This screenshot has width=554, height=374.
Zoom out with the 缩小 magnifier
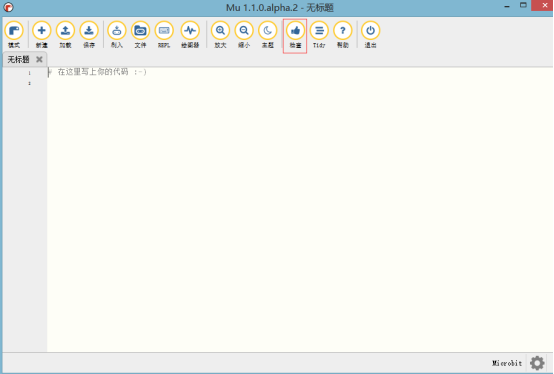coord(244,34)
